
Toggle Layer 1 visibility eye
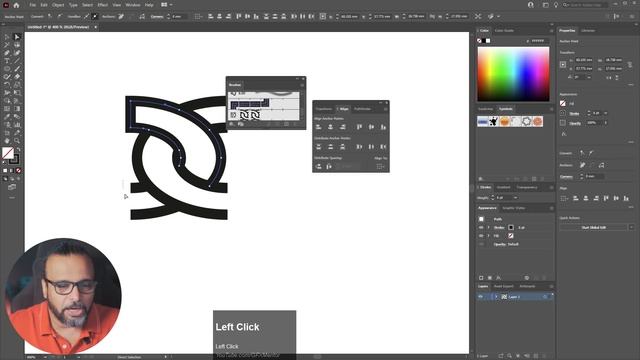click(x=480, y=297)
